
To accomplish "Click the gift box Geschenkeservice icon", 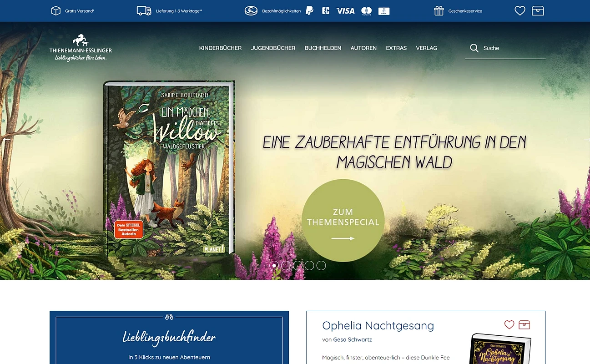I will [x=439, y=11].
